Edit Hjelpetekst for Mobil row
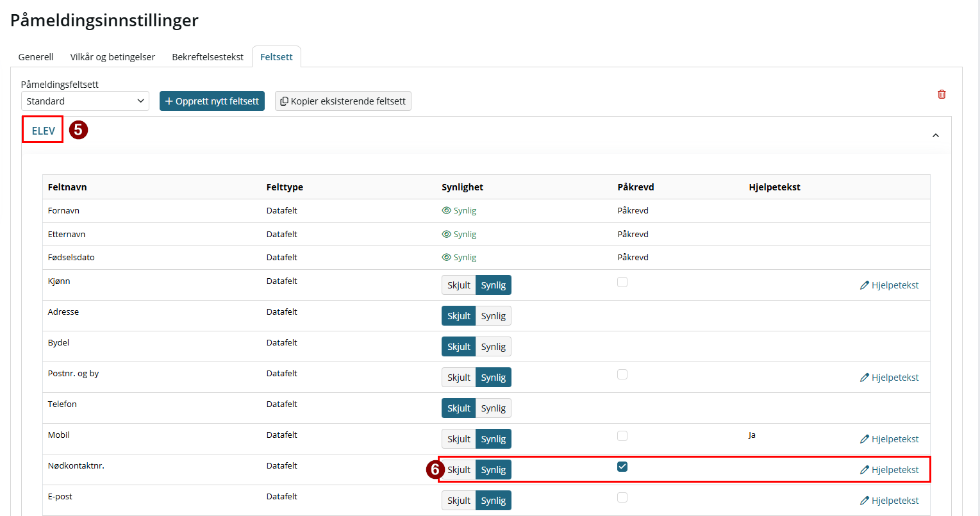 pos(890,439)
